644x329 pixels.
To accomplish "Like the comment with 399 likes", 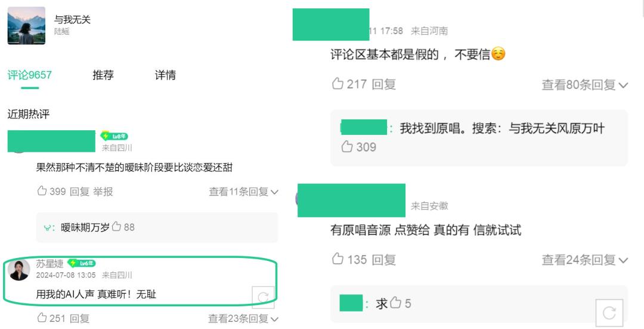I will pyautogui.click(x=42, y=191).
